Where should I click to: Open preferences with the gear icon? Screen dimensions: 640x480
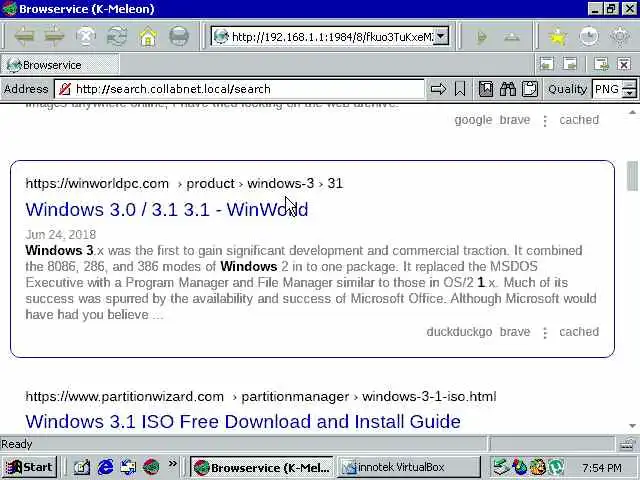620,37
